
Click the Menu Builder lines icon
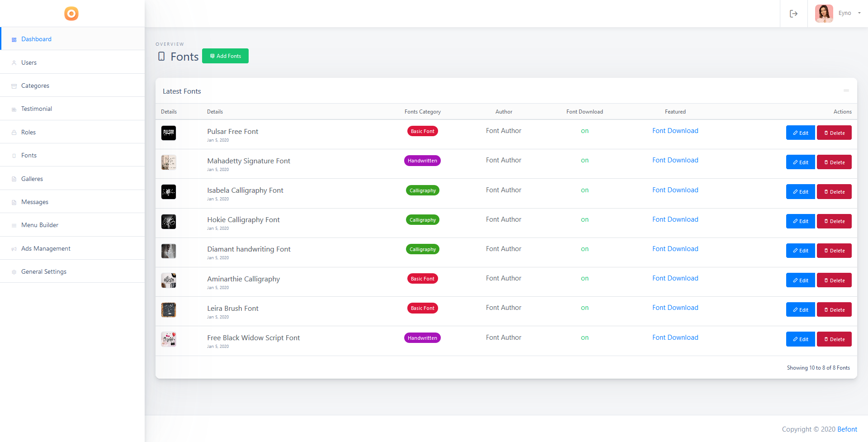pyautogui.click(x=14, y=225)
